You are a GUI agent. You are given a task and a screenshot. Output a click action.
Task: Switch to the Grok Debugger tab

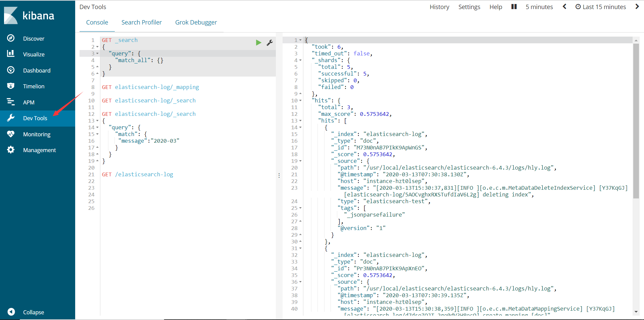pyautogui.click(x=196, y=22)
